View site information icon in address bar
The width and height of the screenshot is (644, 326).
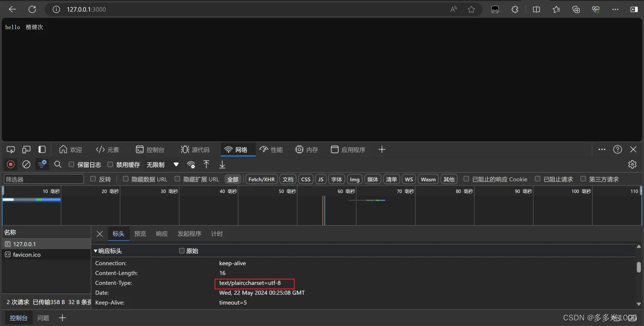[56, 9]
